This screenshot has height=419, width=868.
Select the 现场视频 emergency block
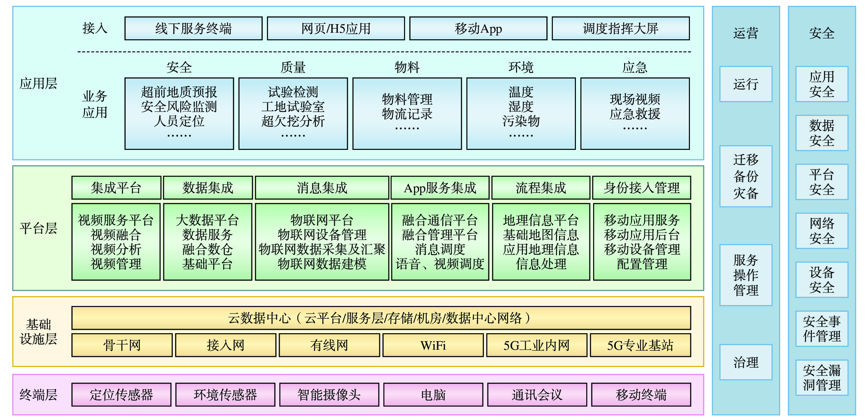pyautogui.click(x=635, y=113)
